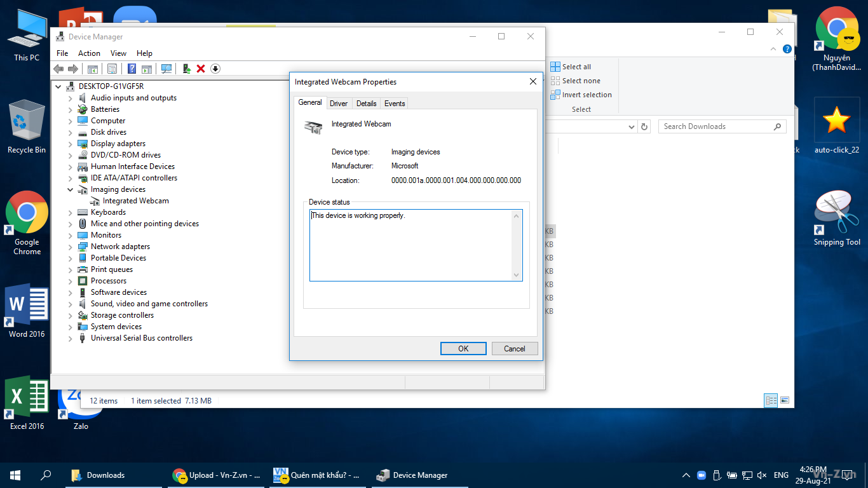Select Human Interface Devices
The width and height of the screenshot is (868, 488).
[x=133, y=166]
